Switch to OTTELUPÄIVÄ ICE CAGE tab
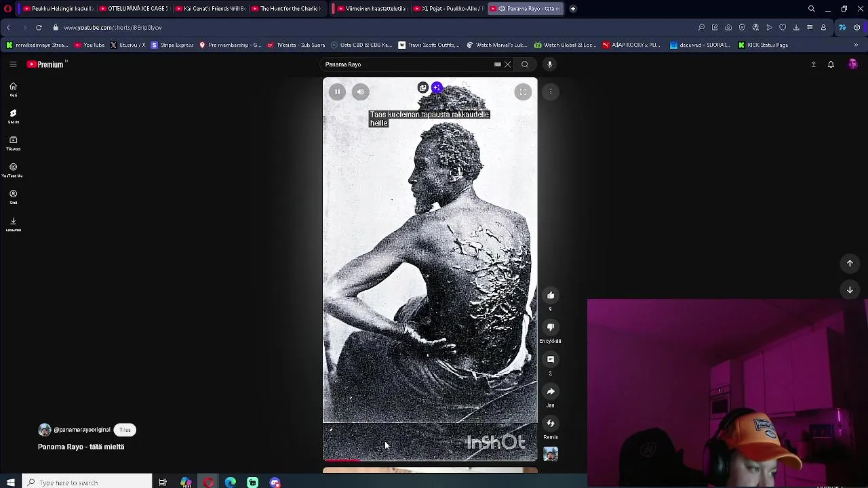Image resolution: width=868 pixels, height=488 pixels. (x=136, y=9)
